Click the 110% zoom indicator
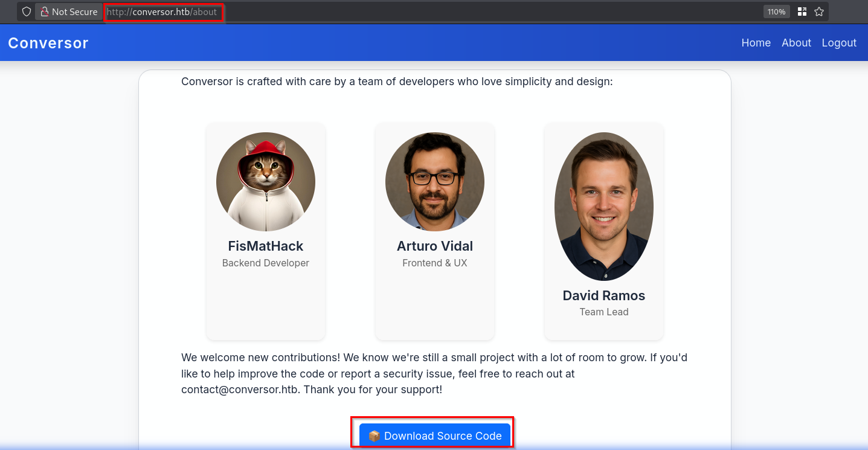 tap(776, 11)
